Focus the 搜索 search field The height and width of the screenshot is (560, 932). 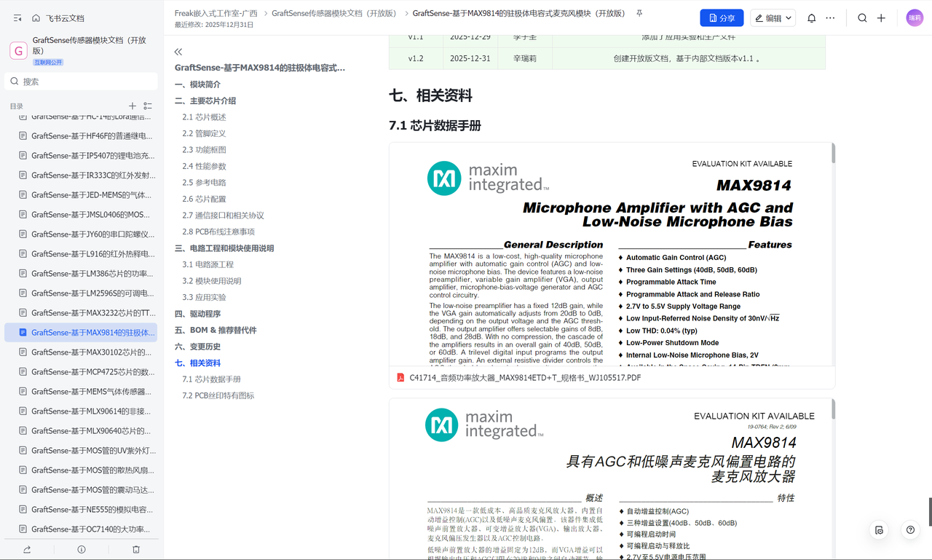(x=81, y=82)
